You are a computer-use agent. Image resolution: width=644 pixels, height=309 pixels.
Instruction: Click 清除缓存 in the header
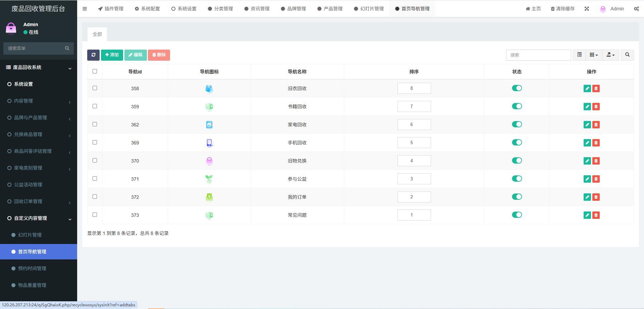[563, 9]
